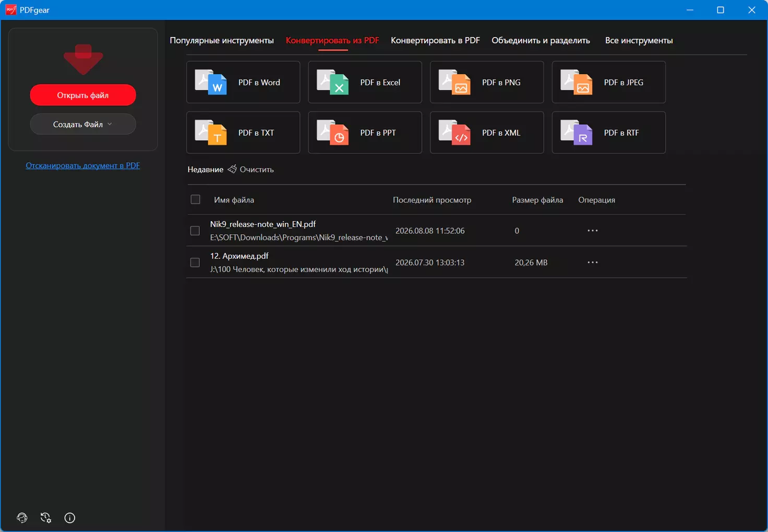Open the PDF в RTF tool

coord(609,132)
